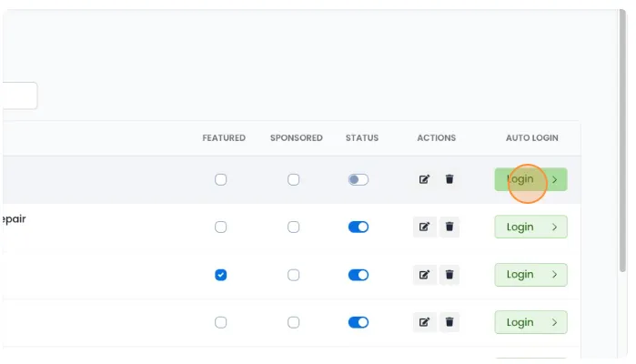
Task: Click the STATUS column header
Action: coord(362,138)
